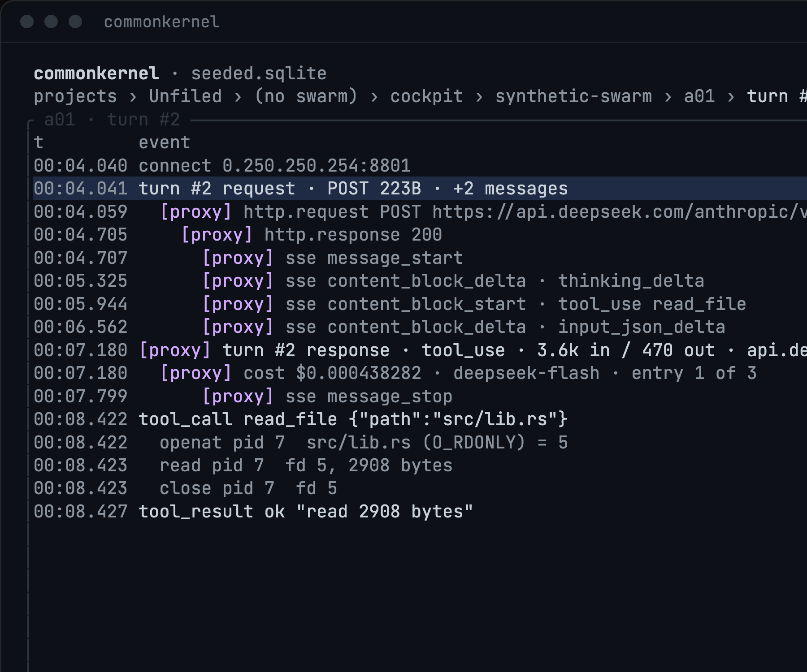Select the 'http.request POST https://api.deepseek.com' row
Viewport: 807px width, 672px height.
(420, 212)
